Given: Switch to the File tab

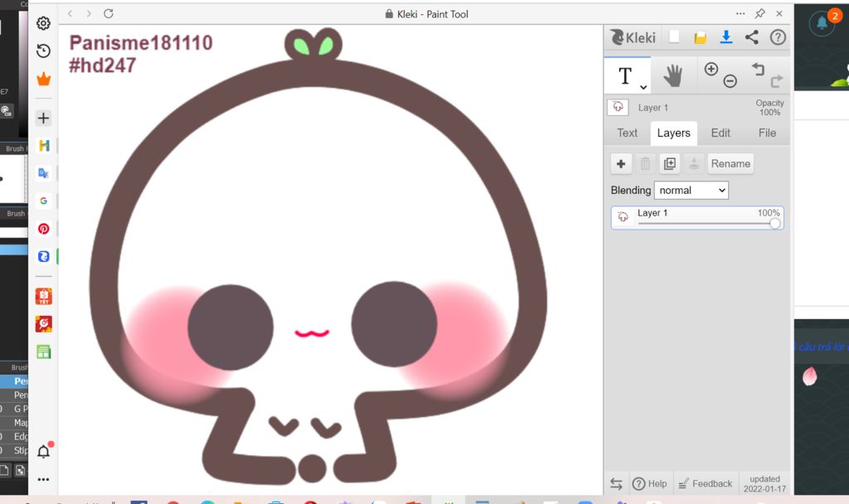Looking at the screenshot, I should [767, 133].
